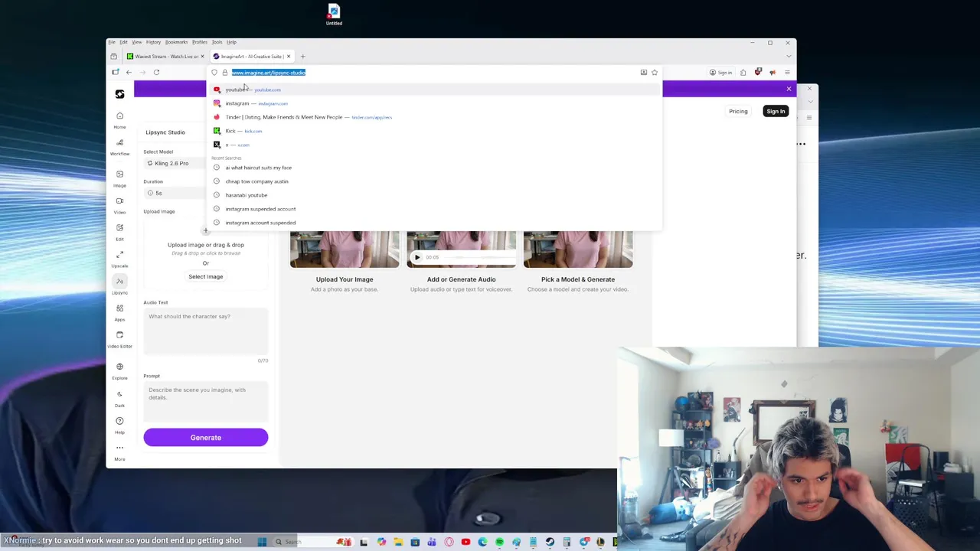Open the History menu
The height and width of the screenshot is (551, 980).
[x=153, y=42]
